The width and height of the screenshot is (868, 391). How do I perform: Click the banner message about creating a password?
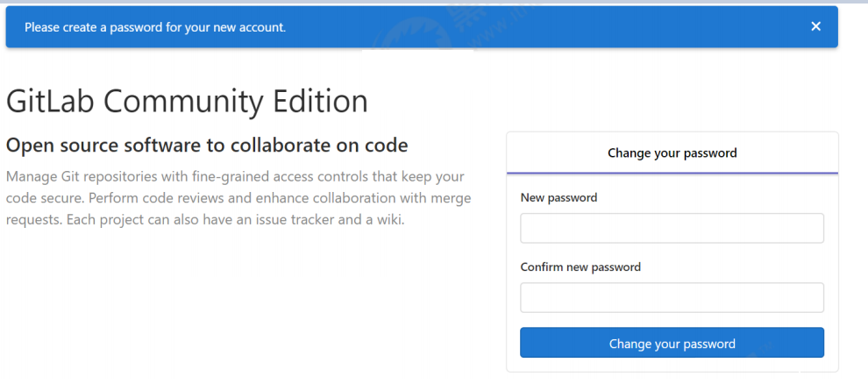coord(155,27)
